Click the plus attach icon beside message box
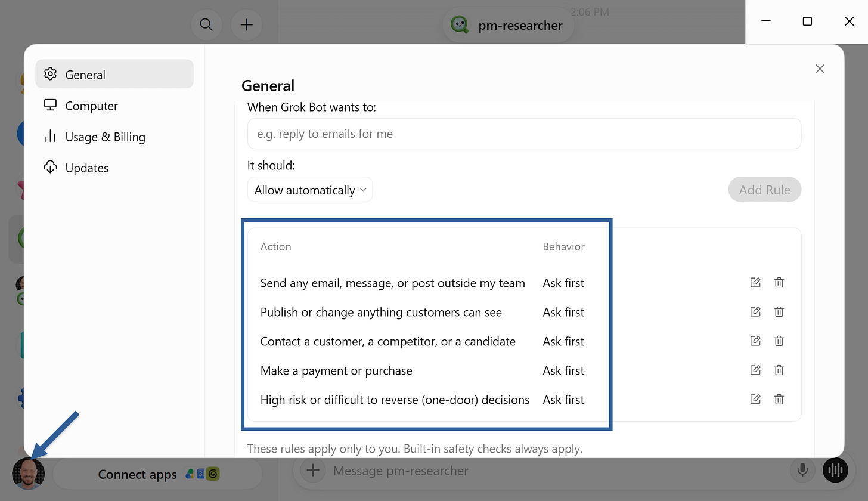 tap(312, 471)
